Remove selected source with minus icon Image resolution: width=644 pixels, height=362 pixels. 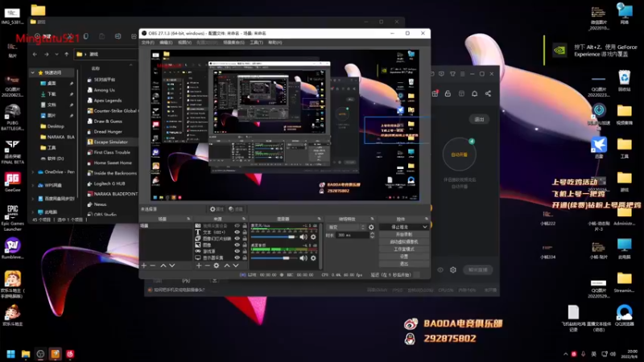[208, 265]
